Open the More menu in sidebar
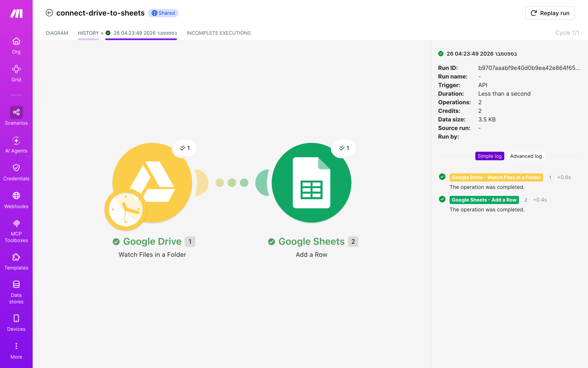This screenshot has height=368, width=588. click(16, 351)
